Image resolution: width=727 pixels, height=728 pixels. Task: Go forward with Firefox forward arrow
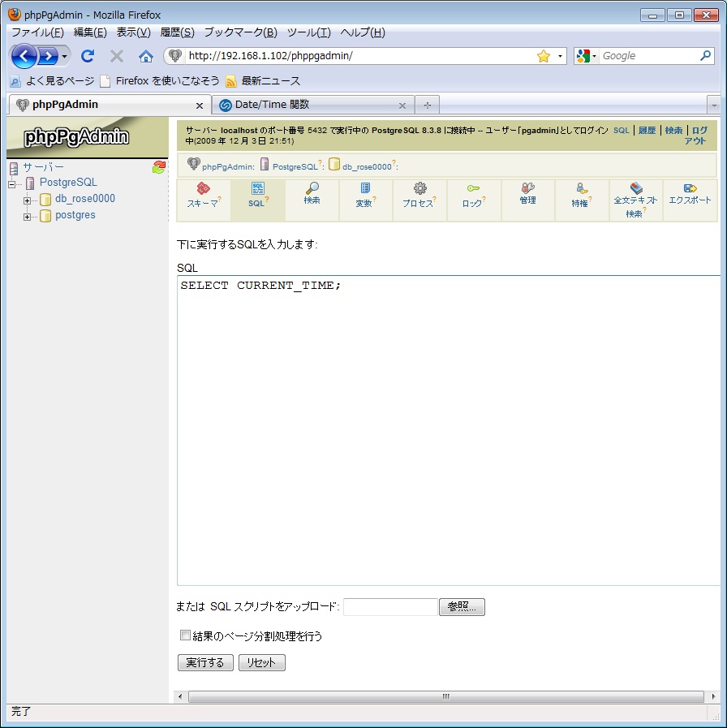pyautogui.click(x=49, y=57)
